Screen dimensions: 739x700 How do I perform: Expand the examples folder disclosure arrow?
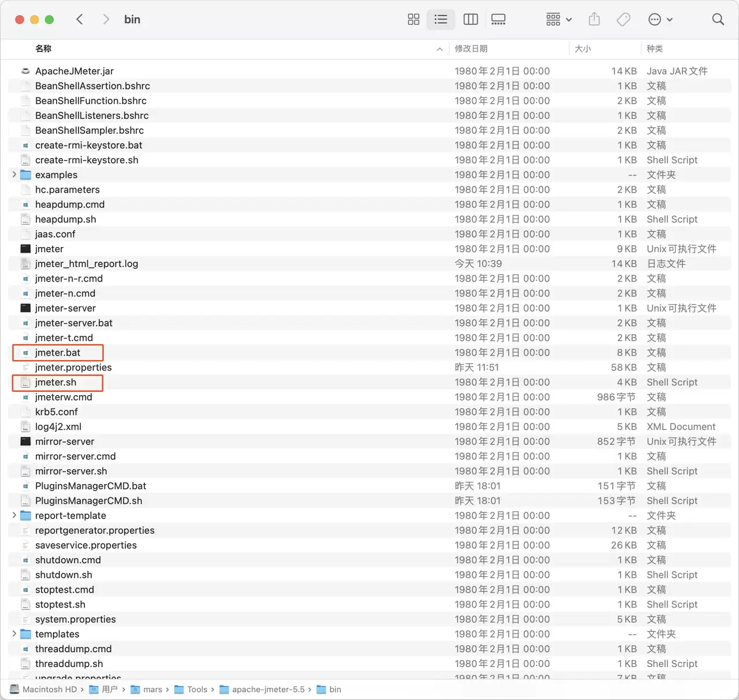click(14, 174)
